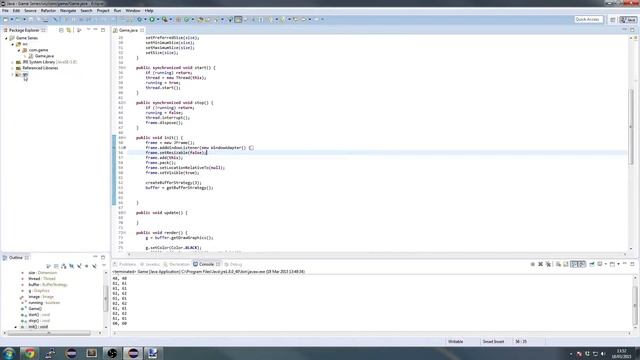This screenshot has height=360, width=640.
Task: Open the File menu
Action: [5, 11]
